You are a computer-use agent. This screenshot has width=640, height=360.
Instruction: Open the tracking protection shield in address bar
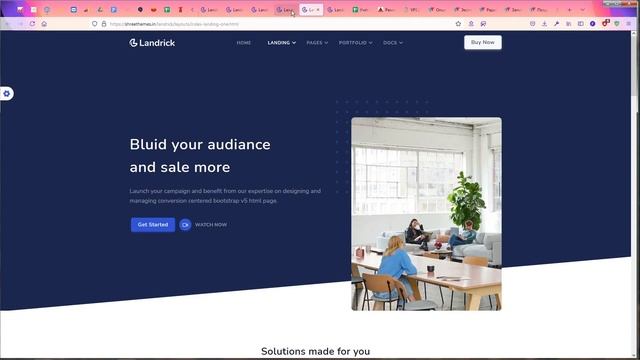click(94, 24)
